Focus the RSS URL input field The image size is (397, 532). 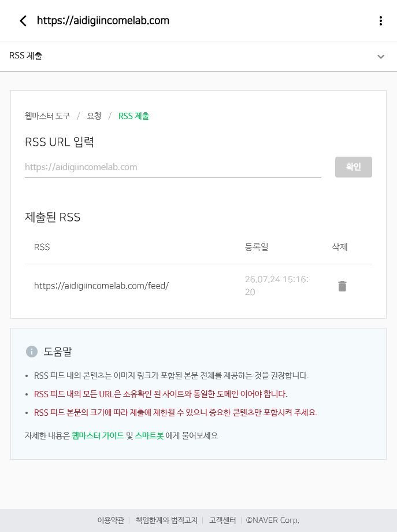coord(173,167)
